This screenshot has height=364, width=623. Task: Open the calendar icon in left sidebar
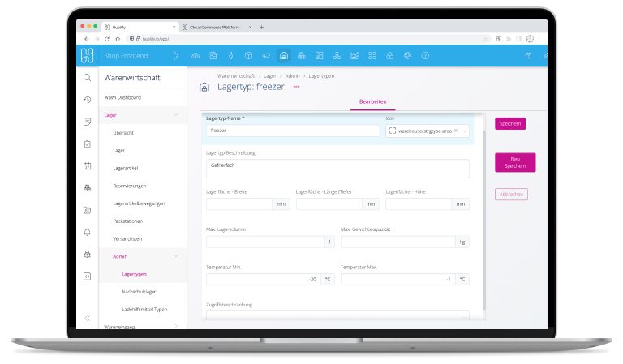click(x=87, y=166)
